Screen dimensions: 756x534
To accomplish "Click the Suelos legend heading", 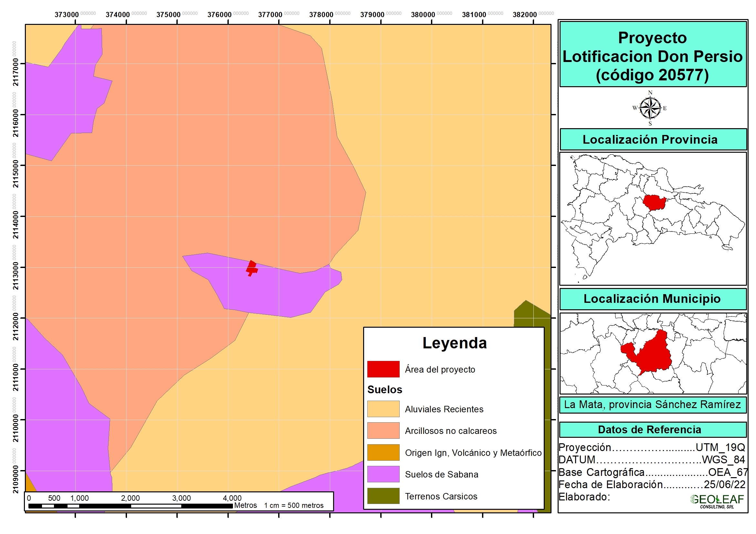I will (x=384, y=390).
